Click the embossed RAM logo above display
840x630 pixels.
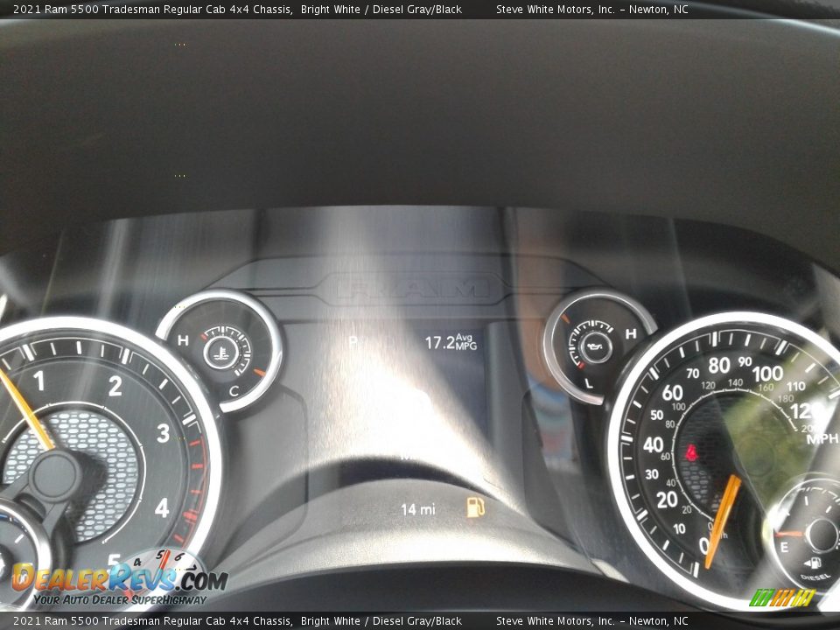tap(413, 289)
